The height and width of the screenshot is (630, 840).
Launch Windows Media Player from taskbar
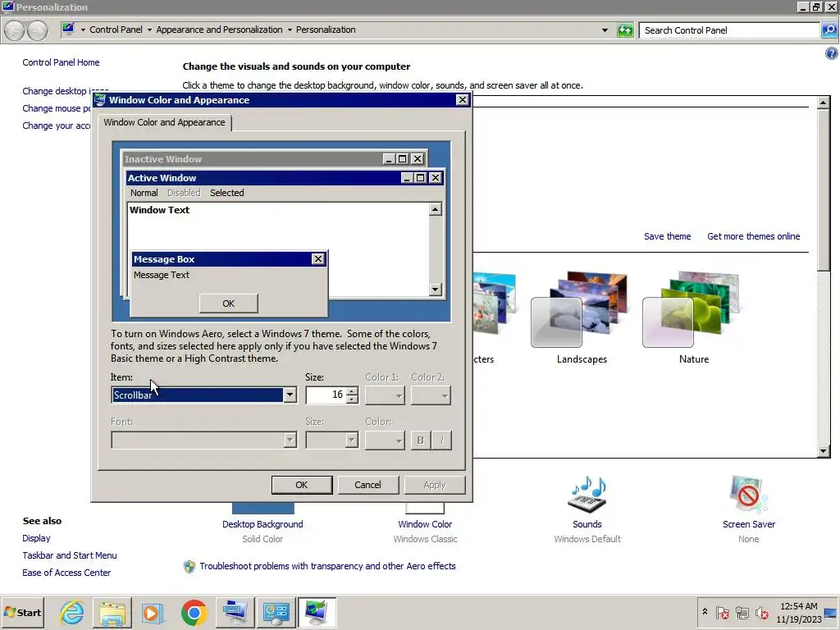click(x=153, y=612)
